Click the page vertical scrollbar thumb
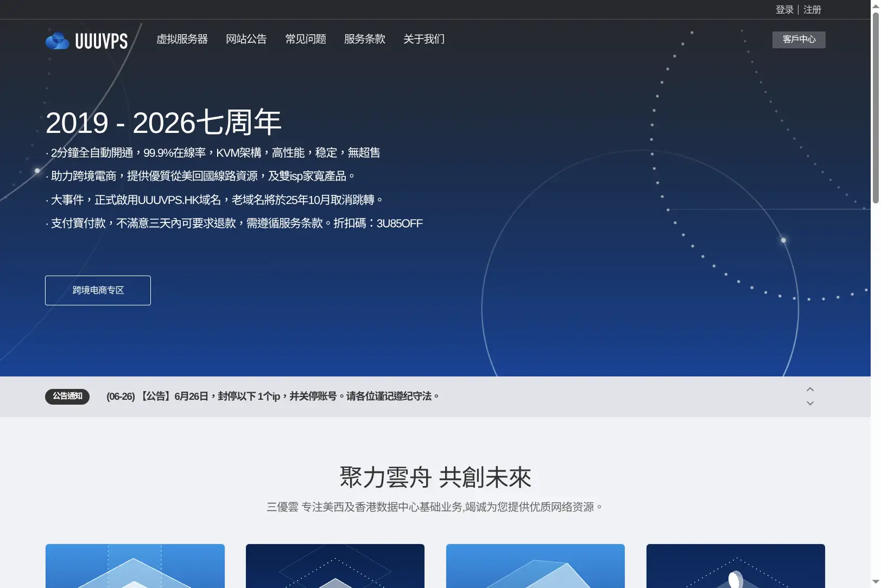 [876, 107]
